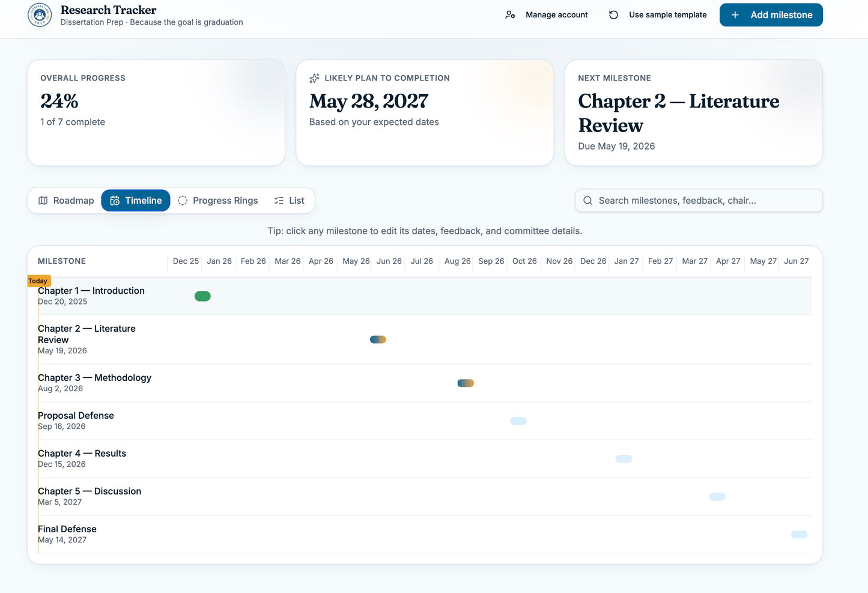The image size is (868, 593).
Task: Click the May 28, 2027 completion date
Action: 369,101
